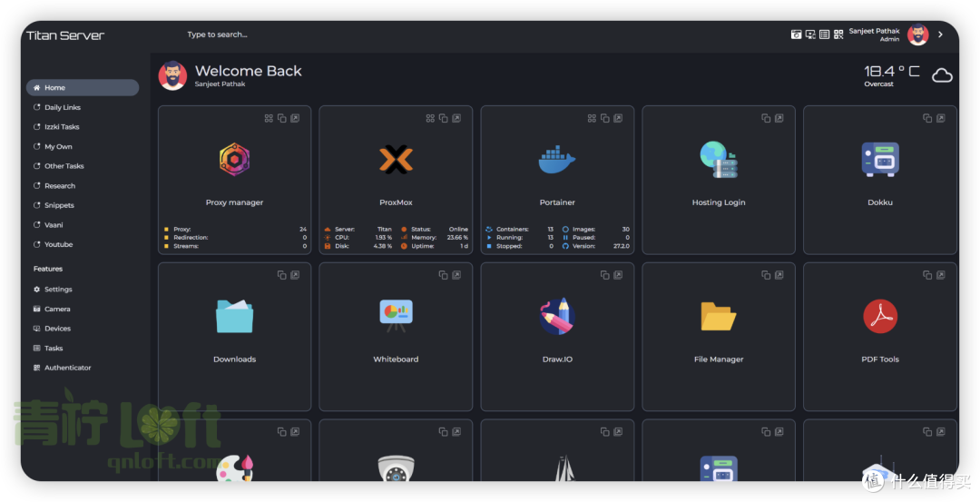Click the Whiteboard presentation icon
The image size is (980, 502).
coord(396,316)
